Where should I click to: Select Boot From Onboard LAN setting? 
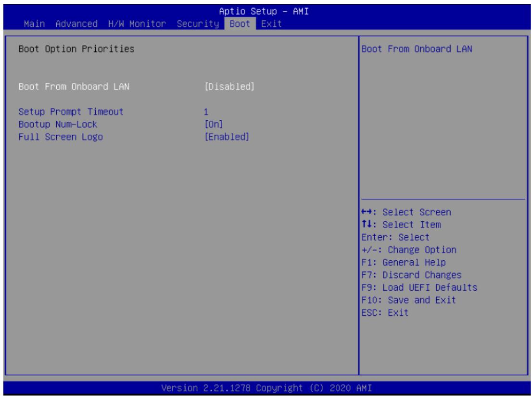point(74,87)
